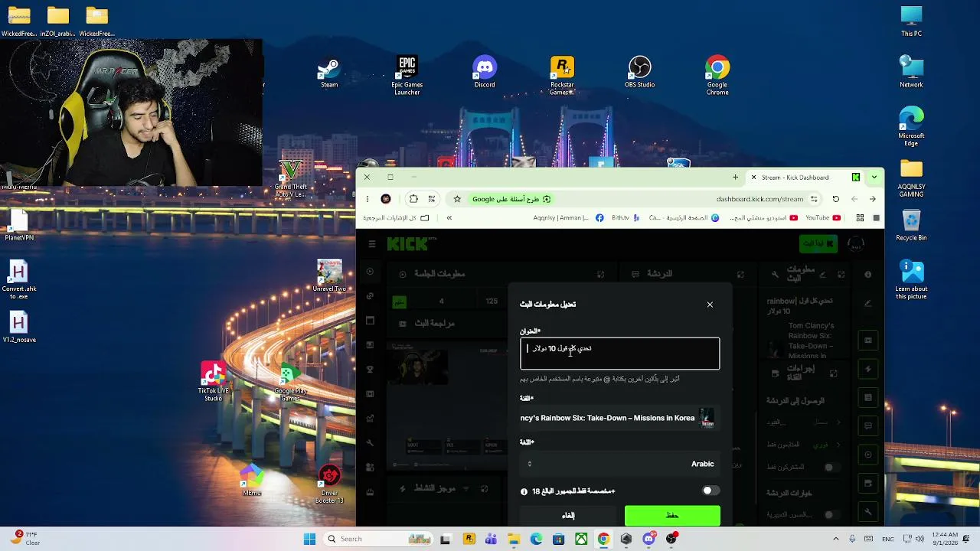Screen dimensions: 980x551
Task: Bookmark this page with the star icon
Action: pyautogui.click(x=457, y=199)
